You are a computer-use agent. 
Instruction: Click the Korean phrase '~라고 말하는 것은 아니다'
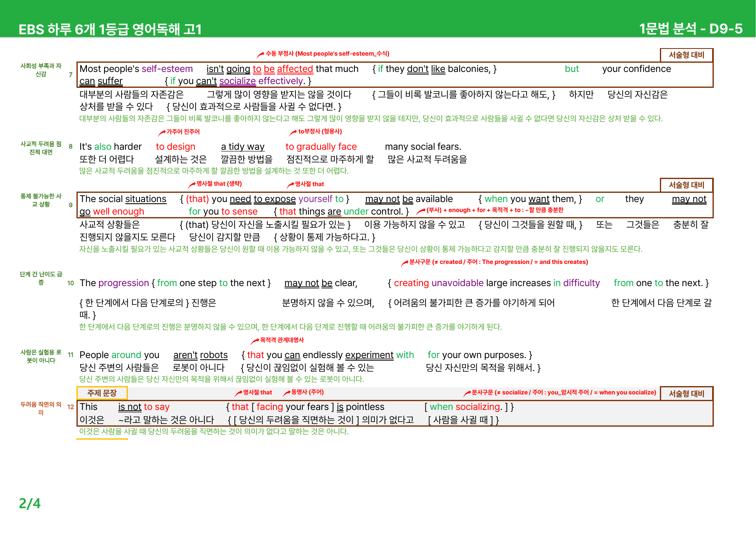tap(166, 420)
